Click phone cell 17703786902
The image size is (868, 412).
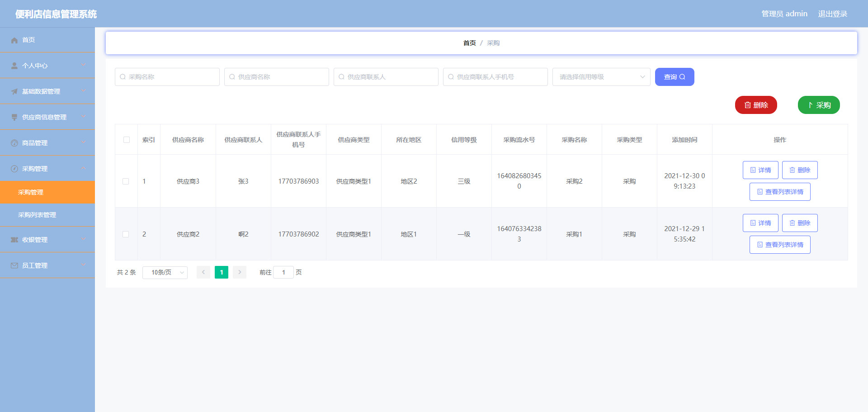(x=298, y=234)
